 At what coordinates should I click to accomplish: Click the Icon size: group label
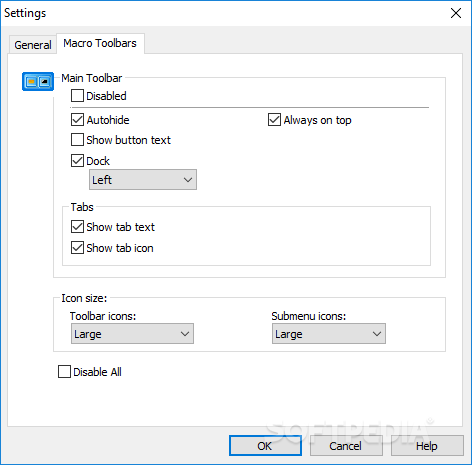click(x=84, y=298)
